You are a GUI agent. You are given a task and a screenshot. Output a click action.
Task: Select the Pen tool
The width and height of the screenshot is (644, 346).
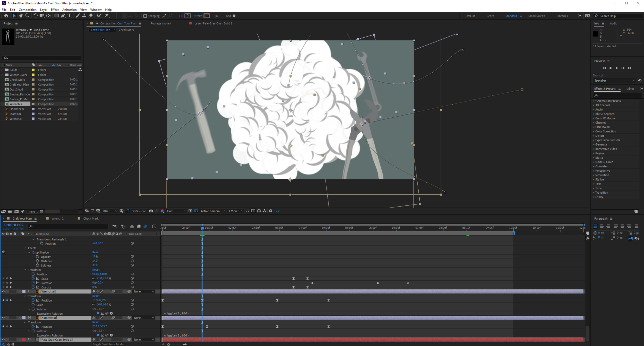click(63, 16)
